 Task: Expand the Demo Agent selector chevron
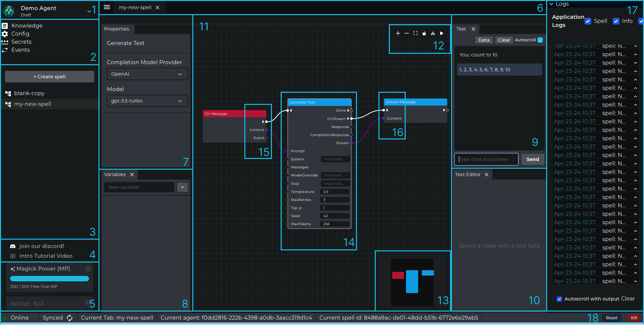coord(89,11)
